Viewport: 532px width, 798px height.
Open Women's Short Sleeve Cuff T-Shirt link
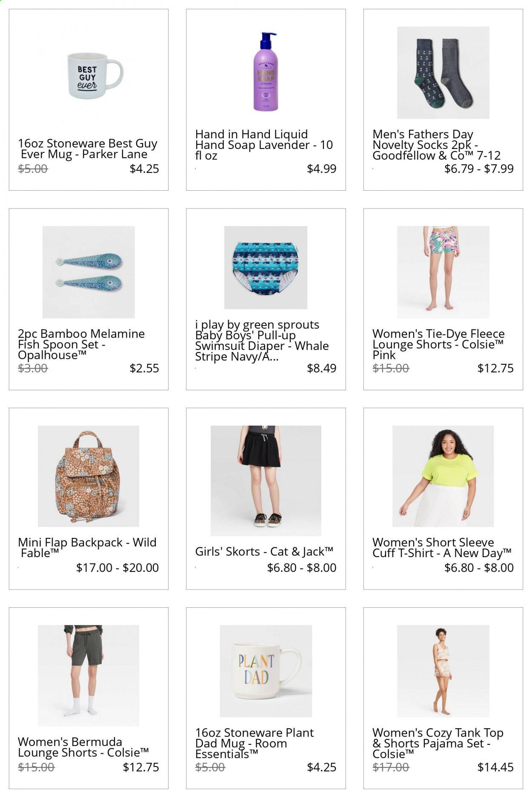[442, 547]
